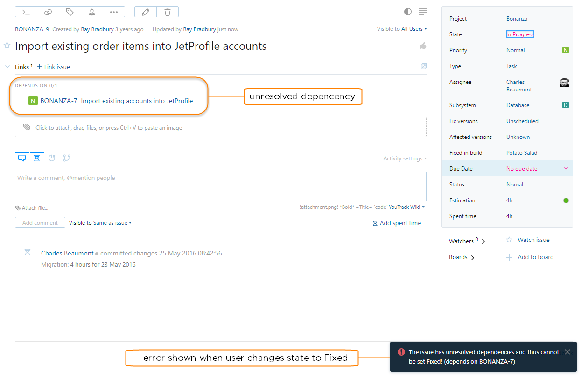Click the green Estimation status indicator

pos(566,200)
